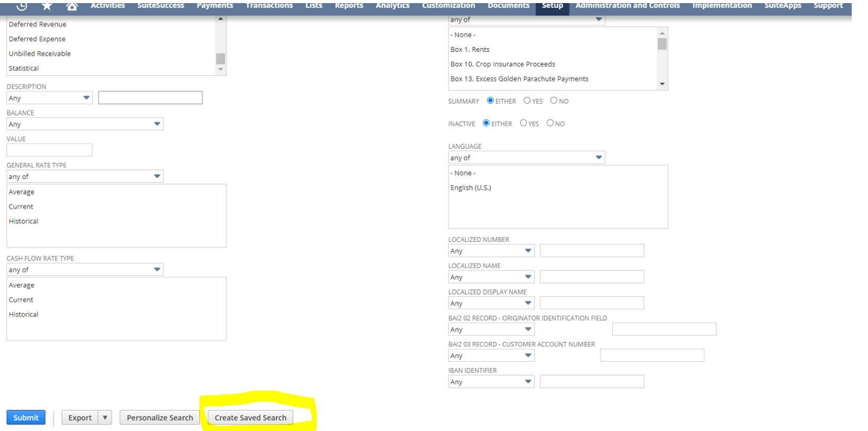Open the Lists menu
This screenshot has height=431, width=868.
314,5
